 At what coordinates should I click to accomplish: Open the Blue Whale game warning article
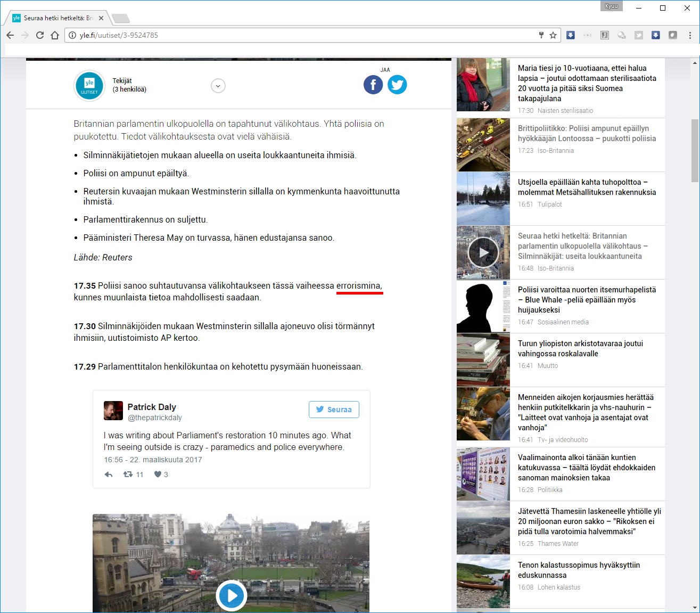587,299
